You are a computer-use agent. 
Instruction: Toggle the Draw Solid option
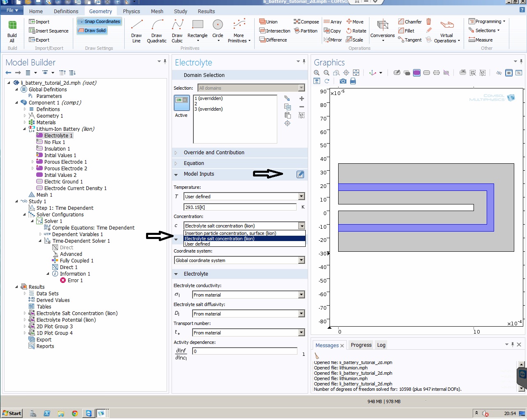pyautogui.click(x=92, y=30)
